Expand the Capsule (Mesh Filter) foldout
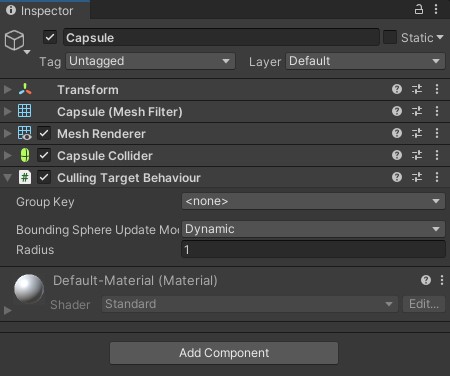Viewport: 450px width, 376px height. [x=7, y=111]
